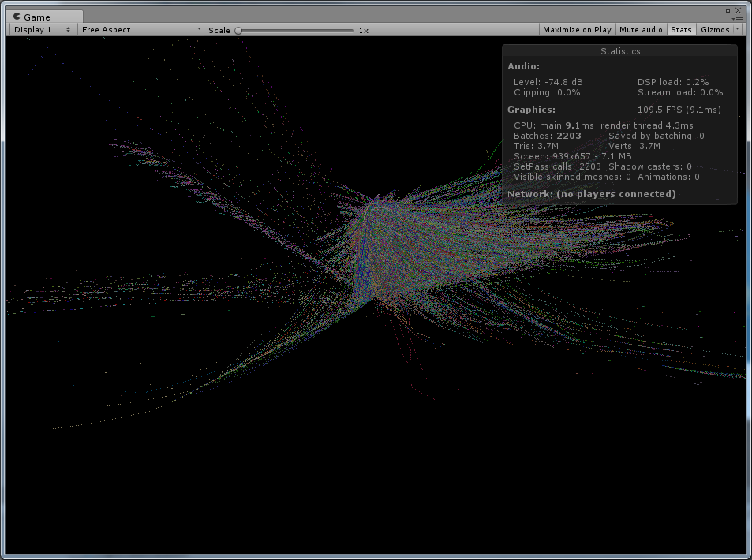
Task: Click the Statistics overlay header
Action: (620, 50)
